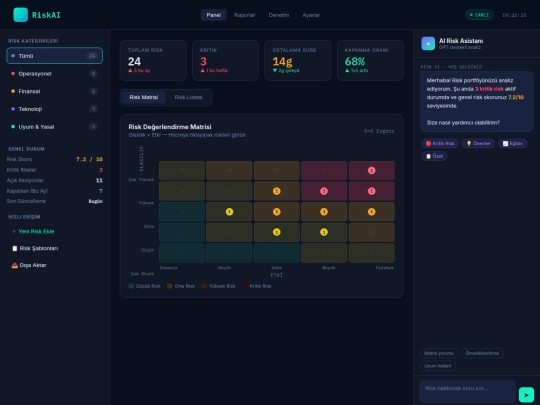
Task: Click the Son Güncelleme value Bugün
Action: 96,201
